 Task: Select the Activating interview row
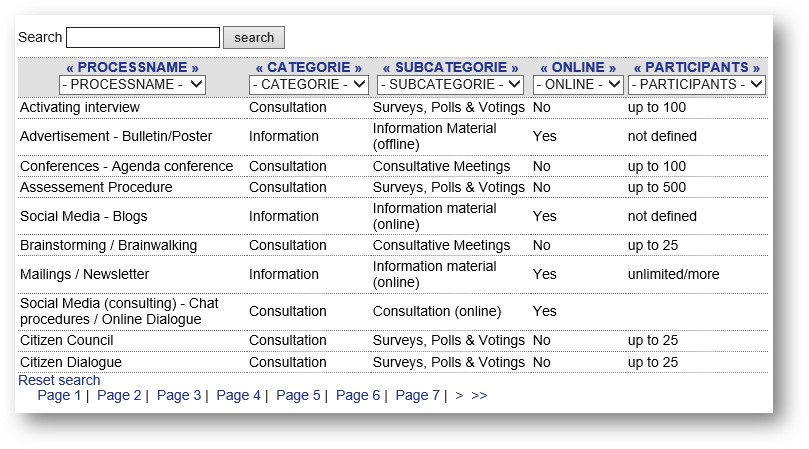pos(393,107)
